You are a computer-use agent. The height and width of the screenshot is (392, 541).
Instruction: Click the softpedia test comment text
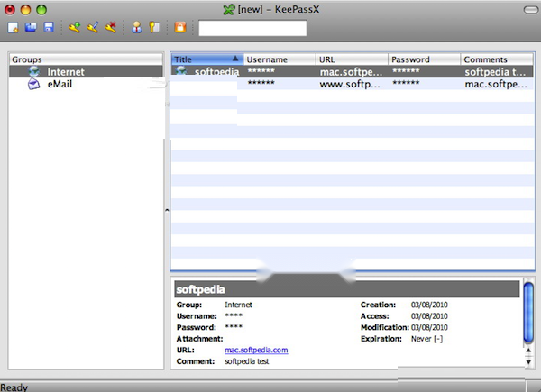pos(246,361)
